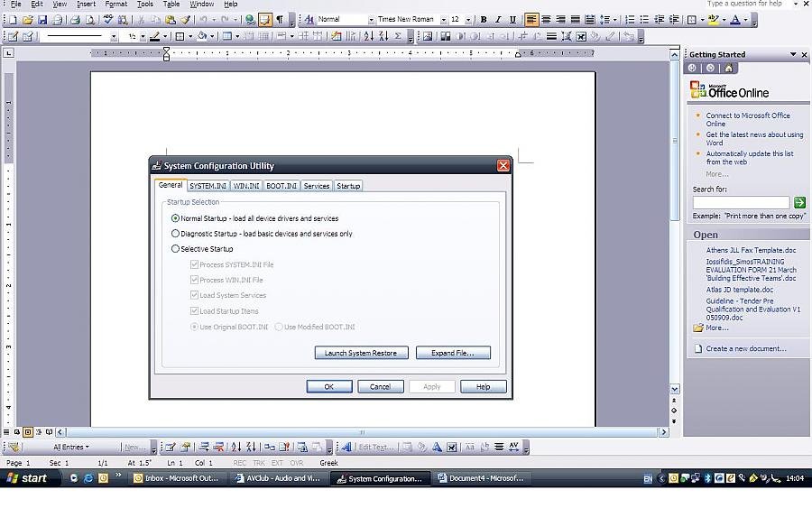Select the Format Painter brush icon
Screen dimensions: 812x508
(x=185, y=20)
